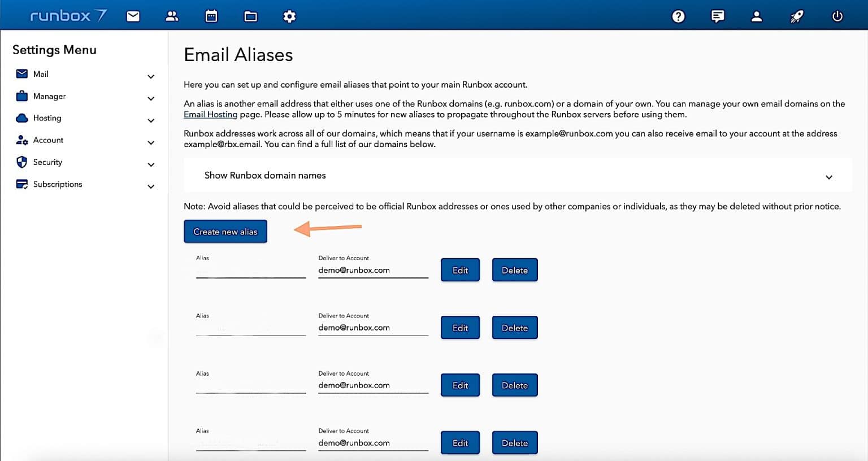Open the calendar icon in header
Image resolution: width=868 pixels, height=461 pixels.
coord(211,16)
